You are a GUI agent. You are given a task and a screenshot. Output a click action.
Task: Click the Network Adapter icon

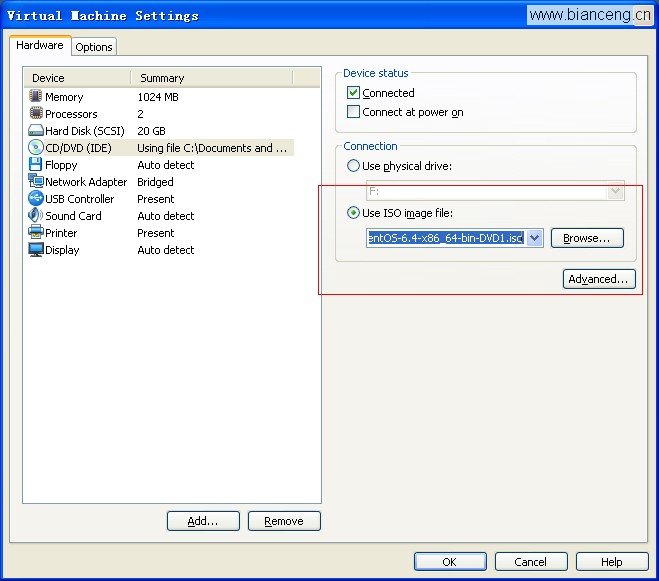click(x=36, y=181)
